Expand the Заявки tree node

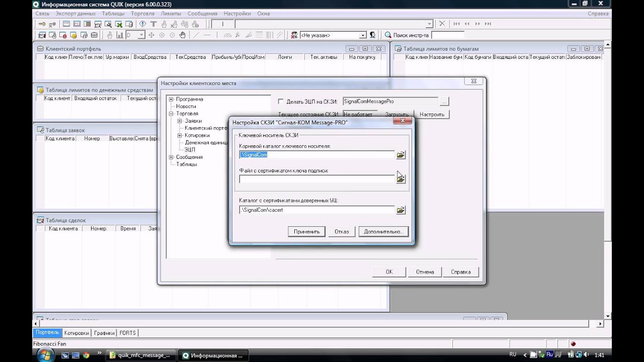tap(180, 121)
